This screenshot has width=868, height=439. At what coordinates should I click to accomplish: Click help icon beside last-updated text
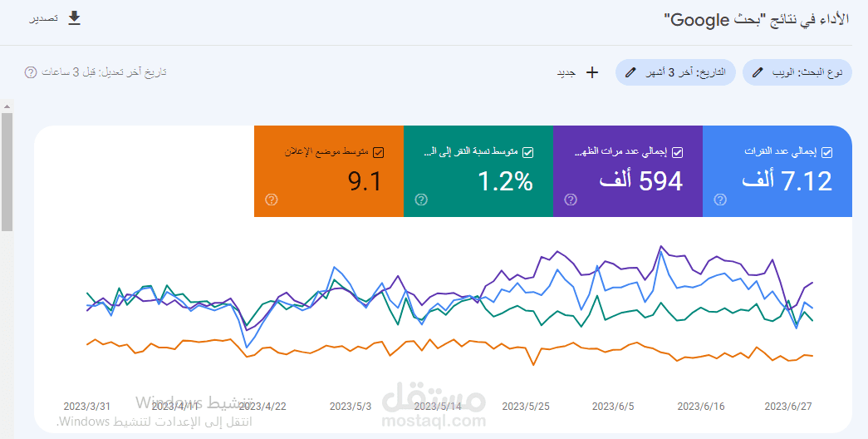[x=31, y=72]
